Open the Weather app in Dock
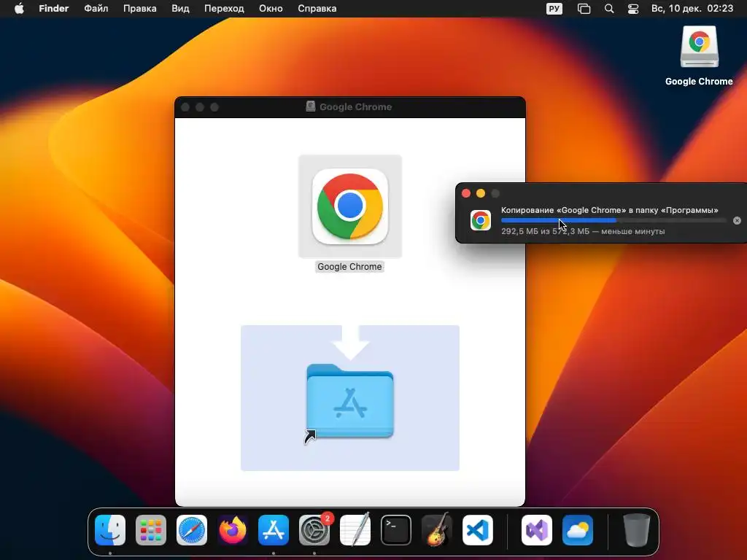747x560 pixels. pyautogui.click(x=578, y=530)
